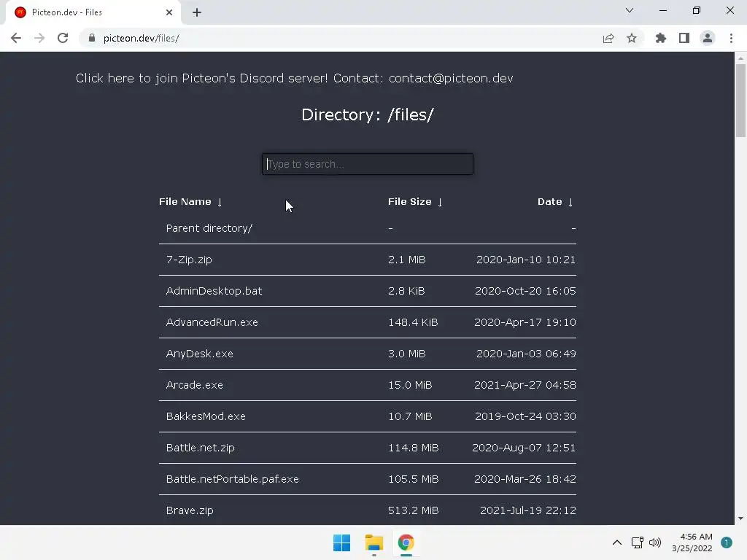The width and height of the screenshot is (747, 560).
Task: Open BakkesMod.exe file link
Action: (x=206, y=416)
